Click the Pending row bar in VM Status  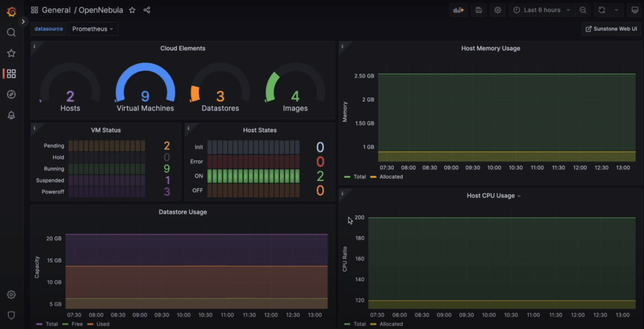pos(106,146)
